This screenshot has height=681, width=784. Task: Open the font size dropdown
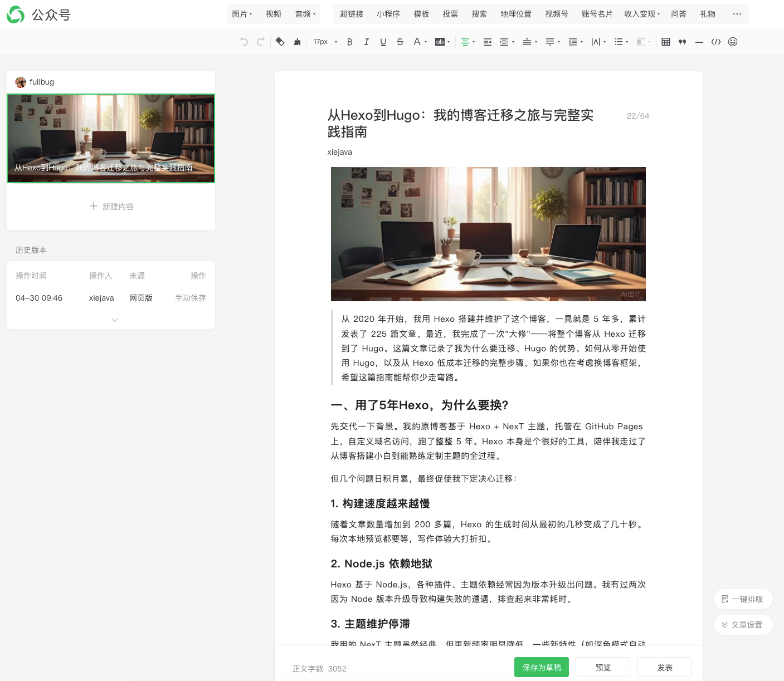coord(325,42)
